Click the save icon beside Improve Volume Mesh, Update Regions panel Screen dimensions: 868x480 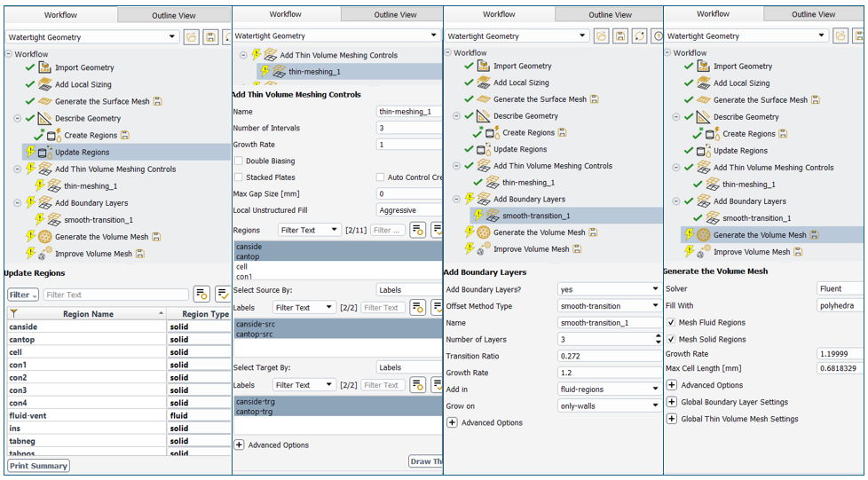coord(140,254)
